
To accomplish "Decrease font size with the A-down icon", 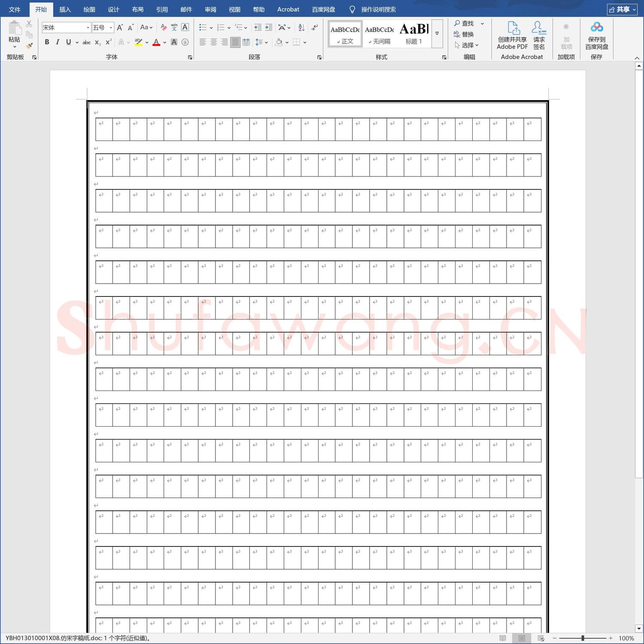I will pyautogui.click(x=131, y=27).
